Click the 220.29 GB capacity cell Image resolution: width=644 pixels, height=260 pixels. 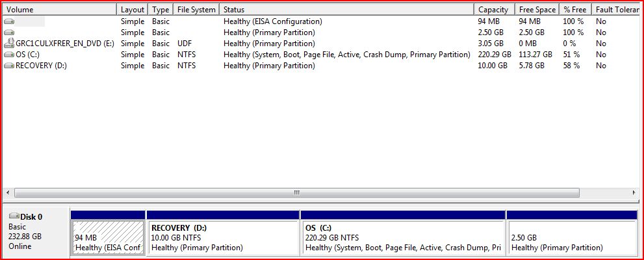(x=495, y=54)
